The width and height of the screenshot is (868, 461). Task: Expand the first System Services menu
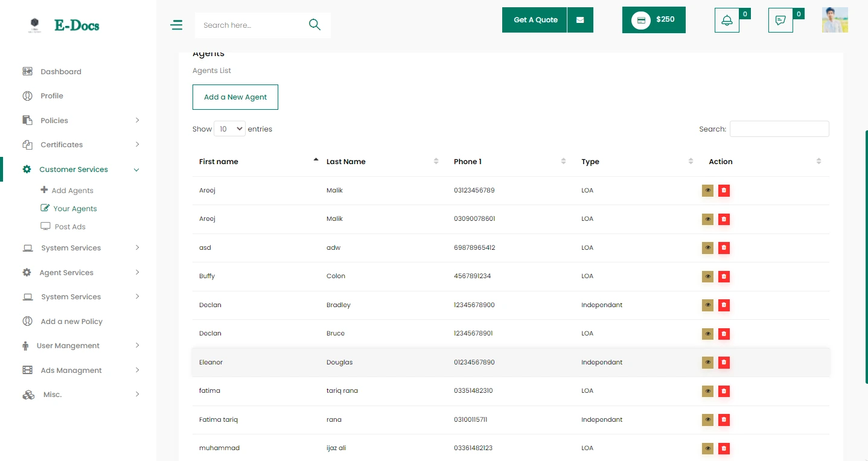click(x=81, y=248)
